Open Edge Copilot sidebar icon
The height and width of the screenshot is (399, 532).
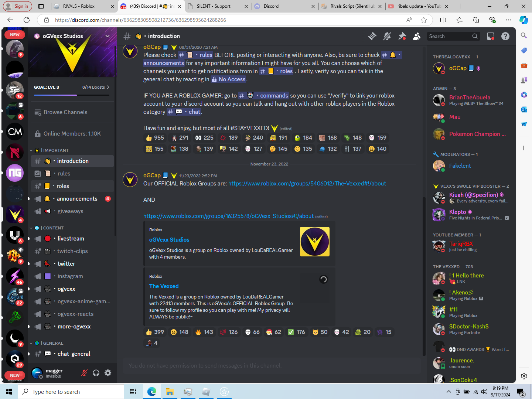coord(524,20)
